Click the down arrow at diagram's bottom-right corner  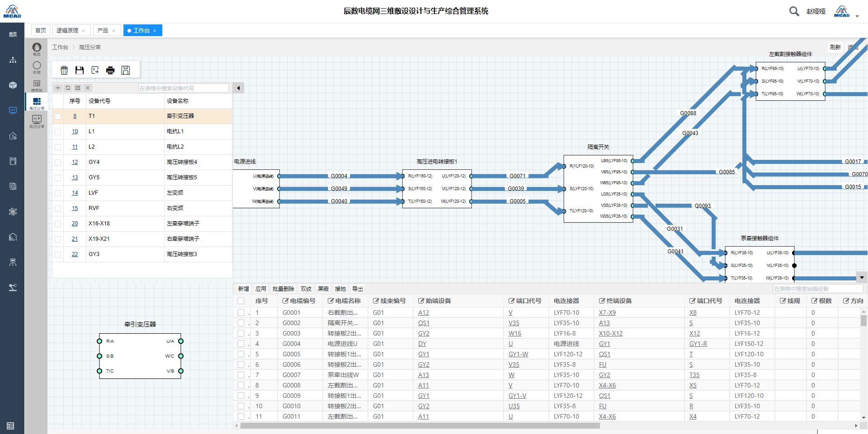tap(862, 278)
